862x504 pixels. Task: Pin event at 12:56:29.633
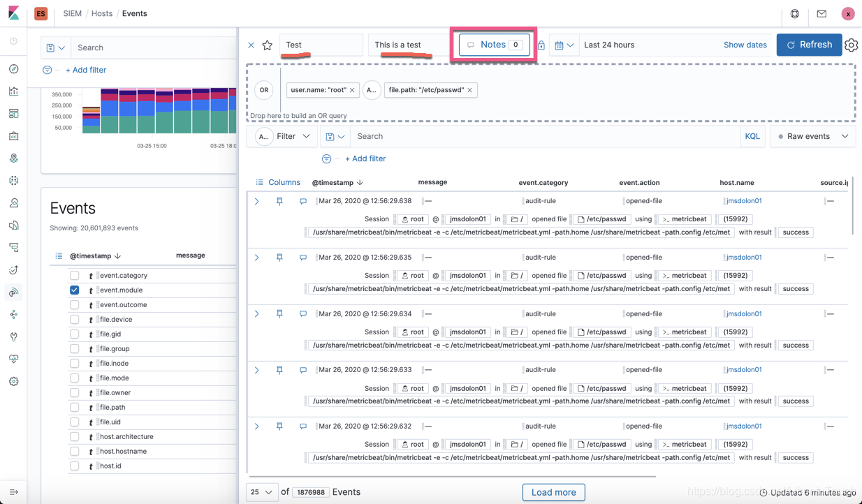click(279, 370)
